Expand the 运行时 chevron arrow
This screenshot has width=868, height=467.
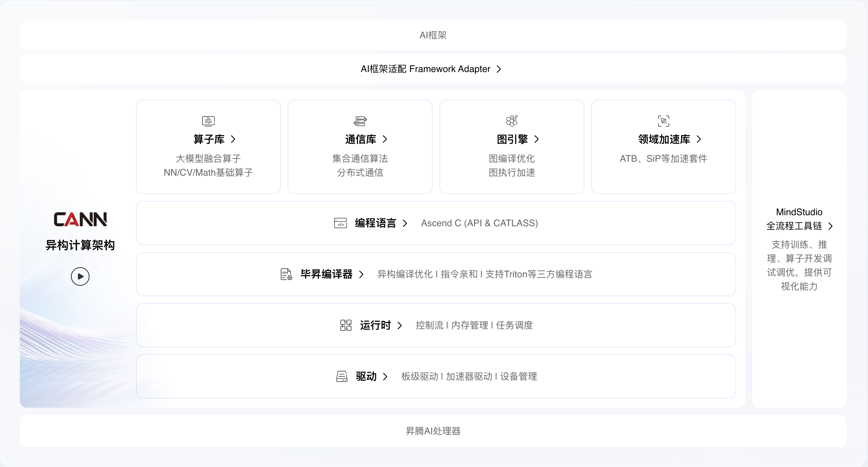tap(400, 326)
